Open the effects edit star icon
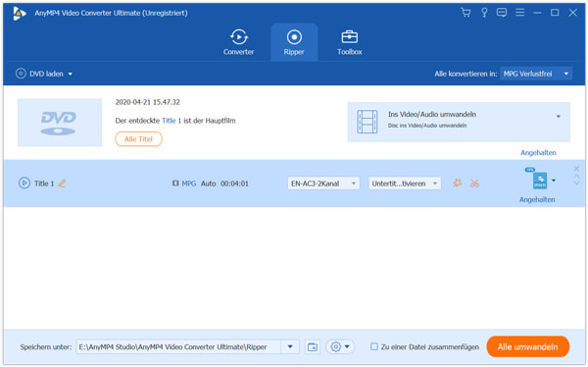Viewport: 588px width, 367px height. tap(457, 183)
